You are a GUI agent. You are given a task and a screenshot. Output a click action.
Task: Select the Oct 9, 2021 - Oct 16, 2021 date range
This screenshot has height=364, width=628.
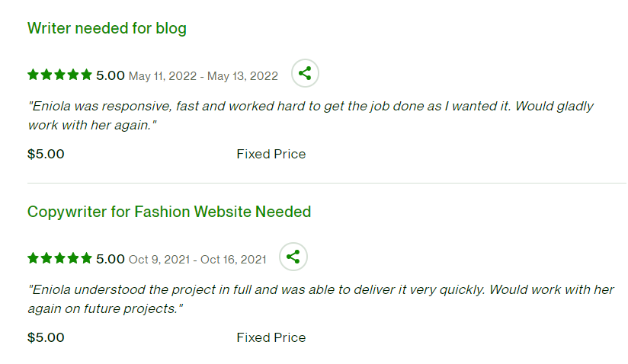coord(198,260)
